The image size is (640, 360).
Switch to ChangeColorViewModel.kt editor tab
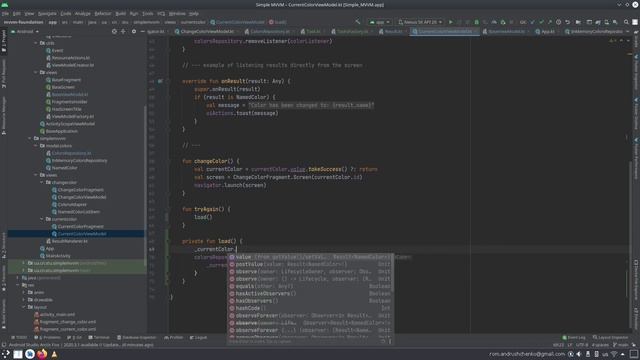click(207, 31)
